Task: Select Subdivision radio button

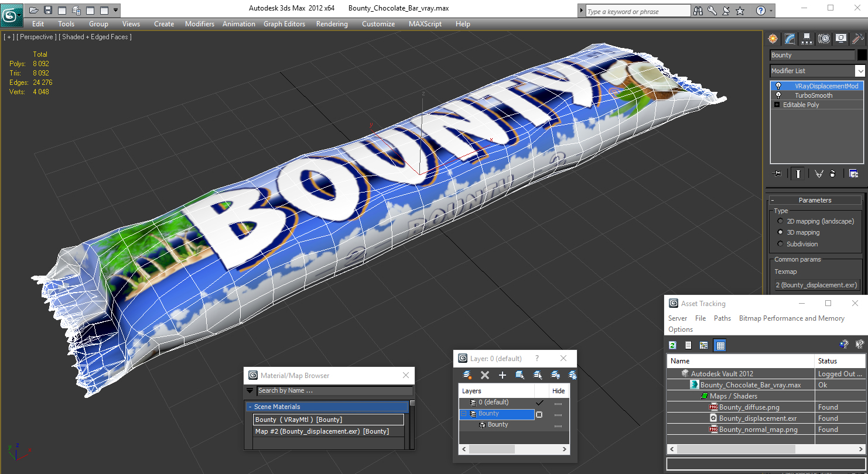Action: (780, 244)
